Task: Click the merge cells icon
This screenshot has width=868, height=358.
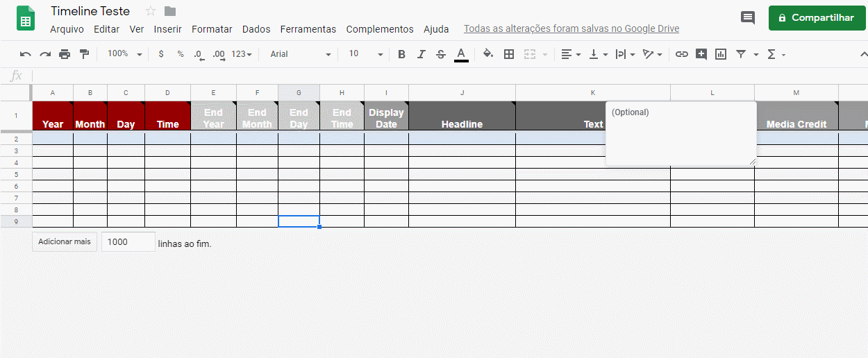Action: point(530,54)
